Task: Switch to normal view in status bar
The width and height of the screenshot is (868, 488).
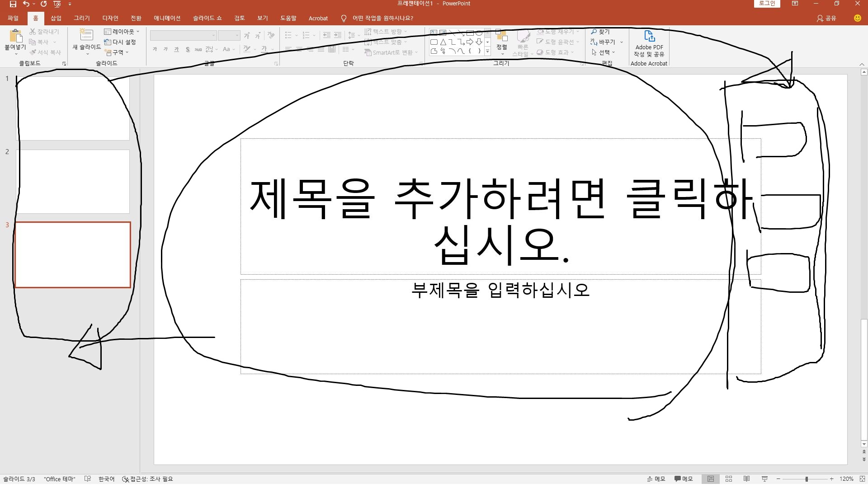Action: pyautogui.click(x=711, y=479)
